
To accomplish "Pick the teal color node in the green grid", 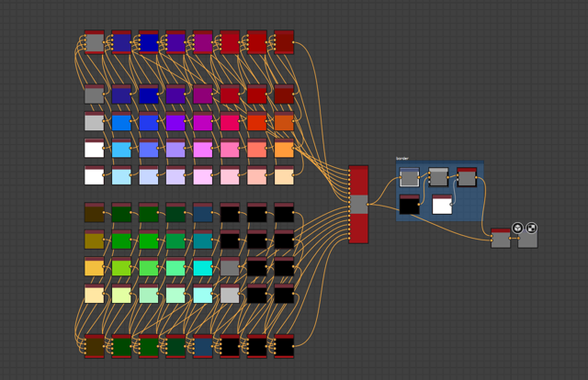I will (x=202, y=240).
